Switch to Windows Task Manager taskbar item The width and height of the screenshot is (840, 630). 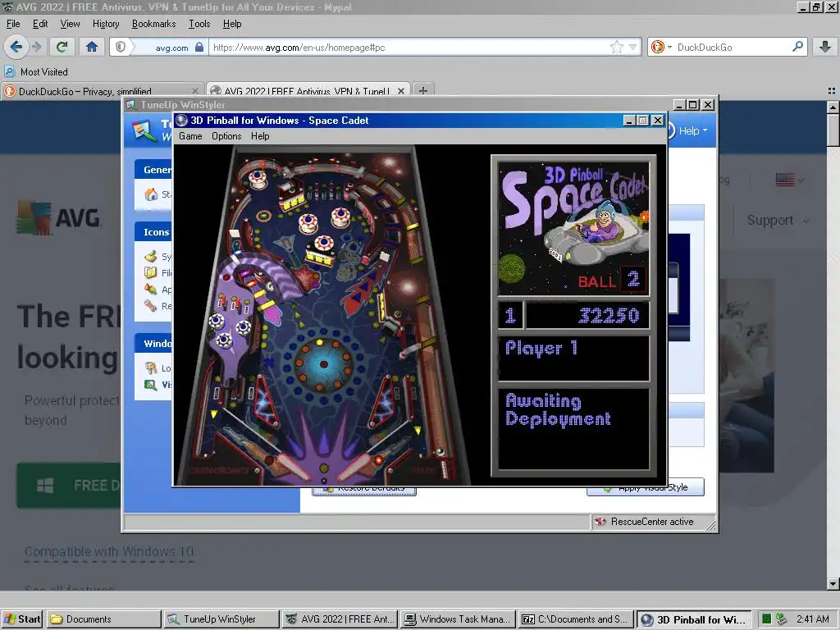pyautogui.click(x=458, y=619)
